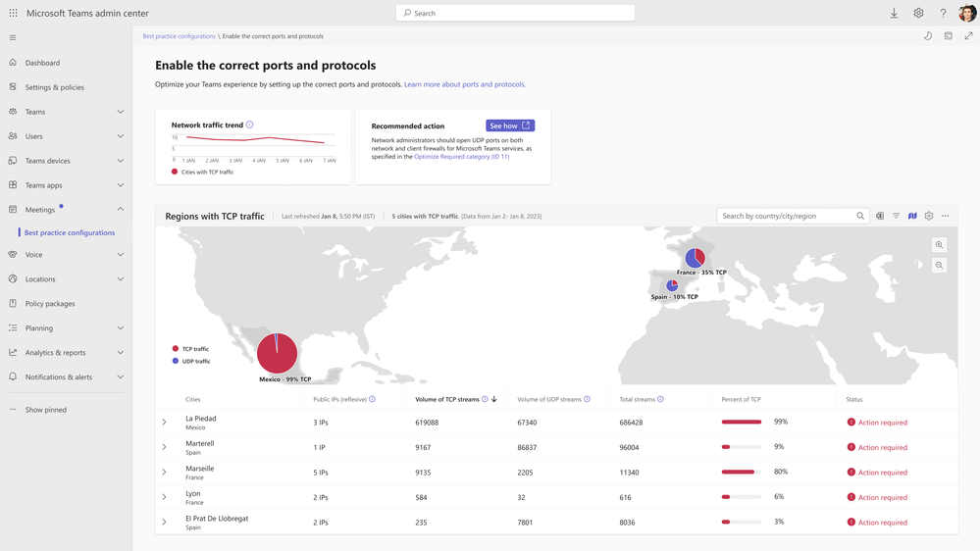
Task: Click the Spain 10% TCP pie chart
Action: pyautogui.click(x=672, y=285)
